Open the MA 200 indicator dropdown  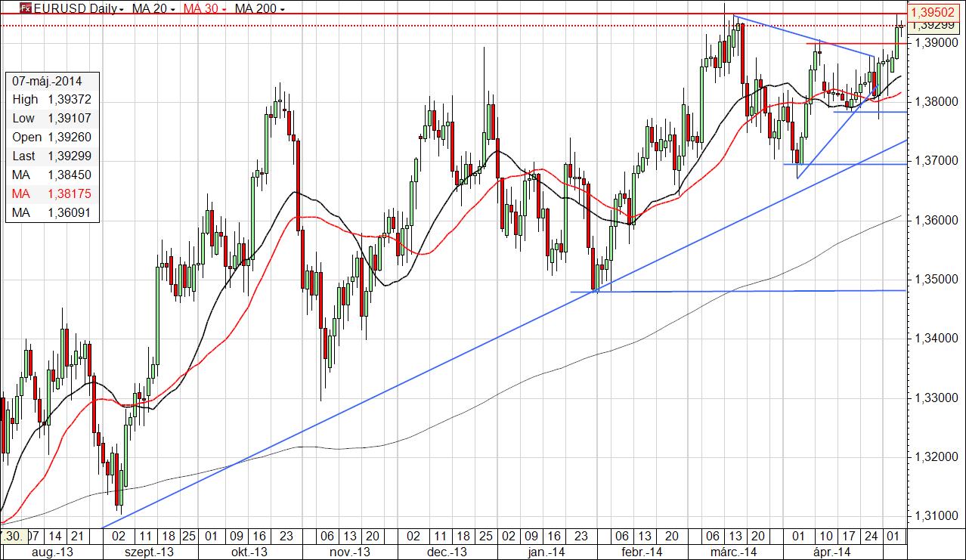[x=259, y=8]
